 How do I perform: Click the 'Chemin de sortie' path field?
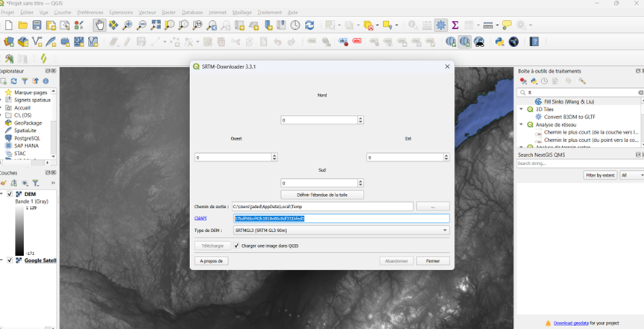click(322, 207)
